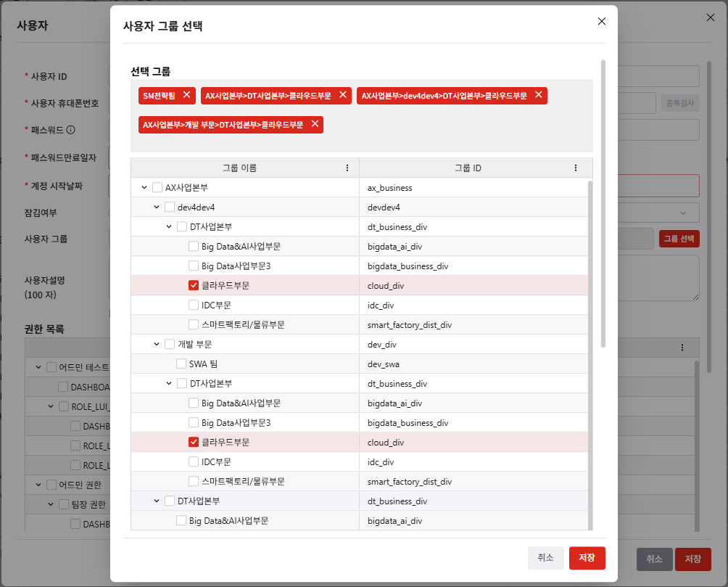Screen dimensions: 728x587
Task: Cancel the group selection dialog with 취소
Action: [545, 558]
